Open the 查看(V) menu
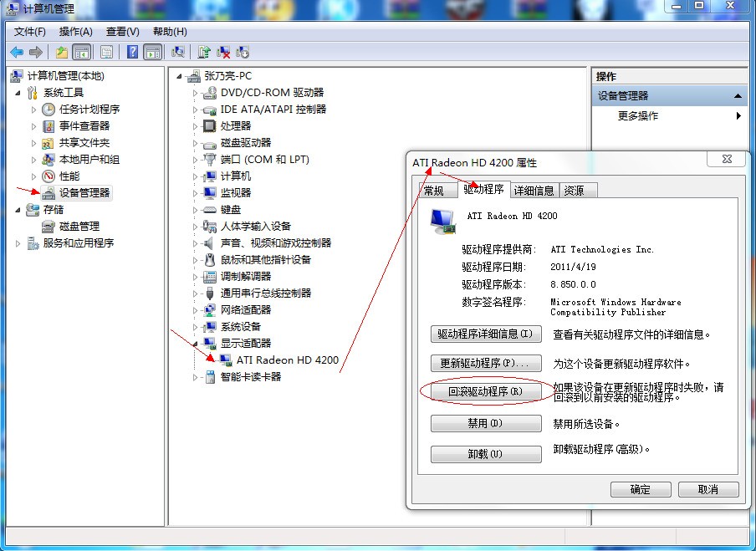 (122, 32)
